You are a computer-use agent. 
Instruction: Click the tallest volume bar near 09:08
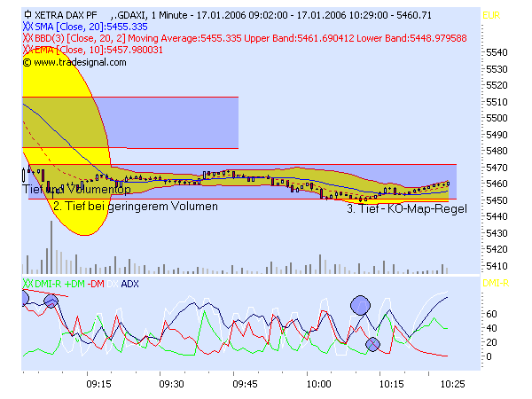click(x=51, y=247)
